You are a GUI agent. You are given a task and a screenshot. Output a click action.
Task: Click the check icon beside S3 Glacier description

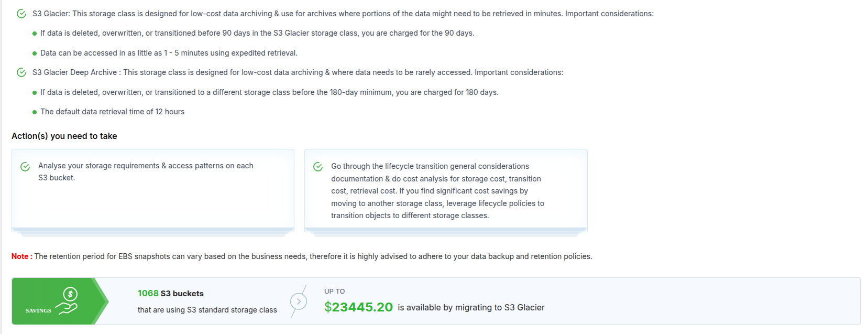[21, 14]
